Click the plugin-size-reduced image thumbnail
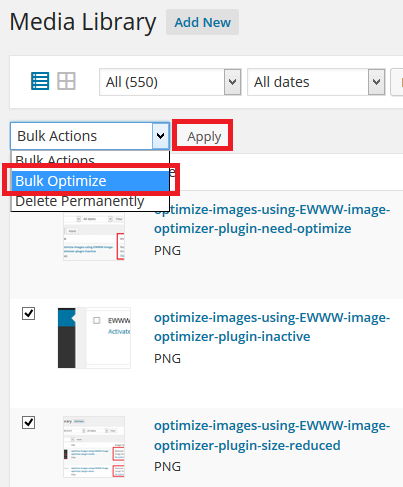 tap(94, 447)
